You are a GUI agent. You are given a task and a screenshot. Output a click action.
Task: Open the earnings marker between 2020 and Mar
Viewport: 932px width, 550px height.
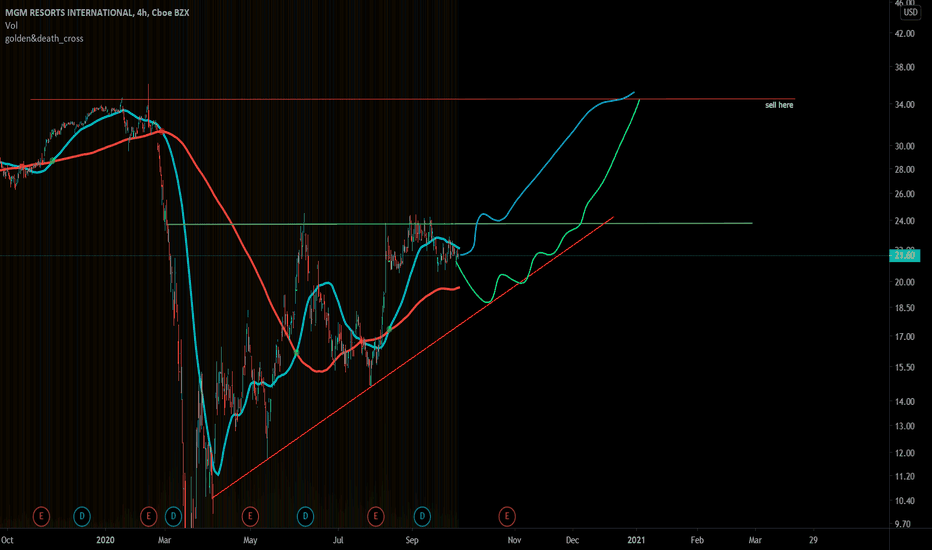coord(149,516)
